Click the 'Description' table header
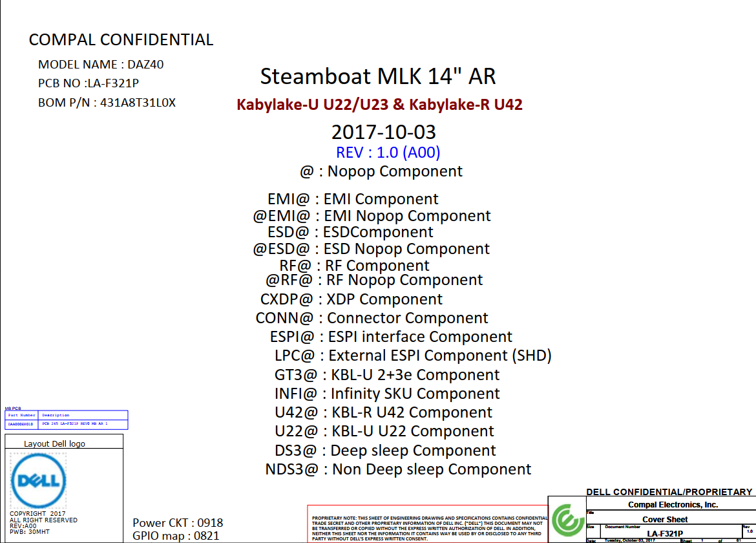Screen dimensions: 756x543 click(x=56, y=415)
